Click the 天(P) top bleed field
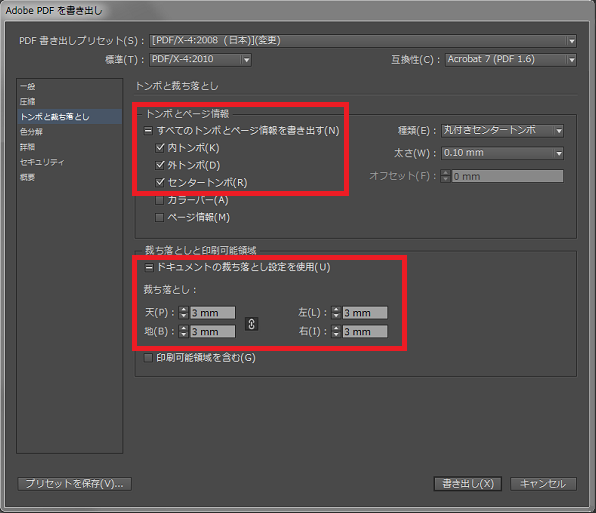 coord(212,313)
